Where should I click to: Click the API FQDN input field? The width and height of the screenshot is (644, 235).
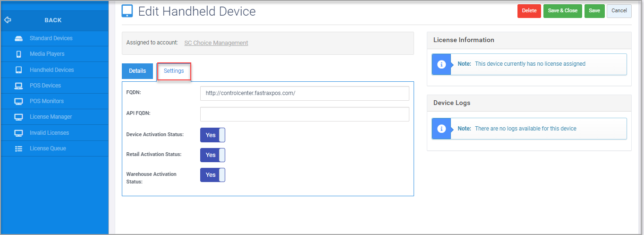pos(305,114)
